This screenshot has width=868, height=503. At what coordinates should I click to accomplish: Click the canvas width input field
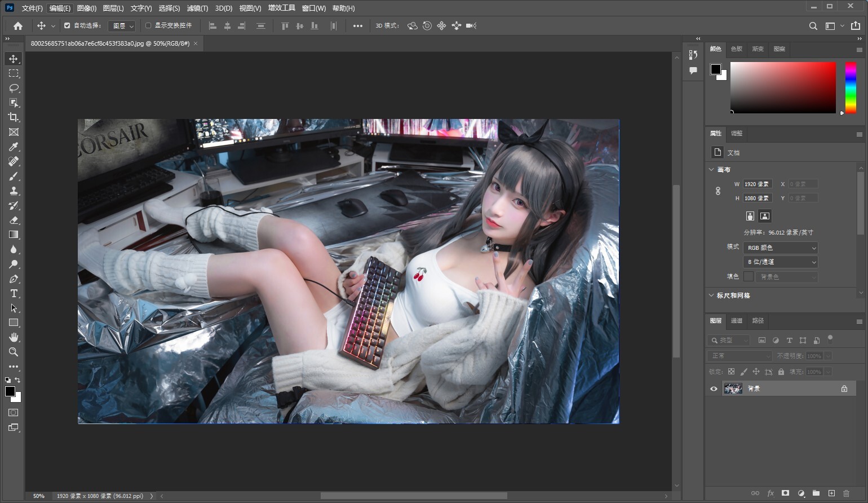coord(757,184)
